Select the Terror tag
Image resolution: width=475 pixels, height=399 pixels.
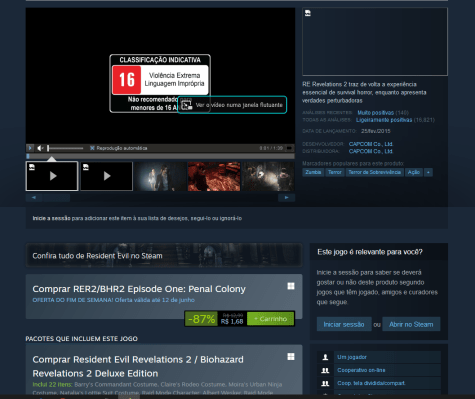tap(334, 172)
